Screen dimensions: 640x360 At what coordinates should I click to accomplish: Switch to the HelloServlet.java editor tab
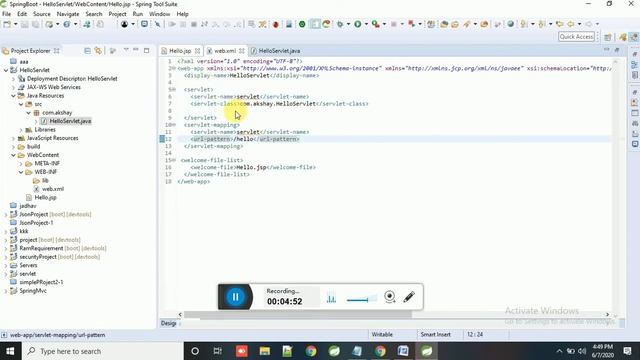(x=279, y=51)
